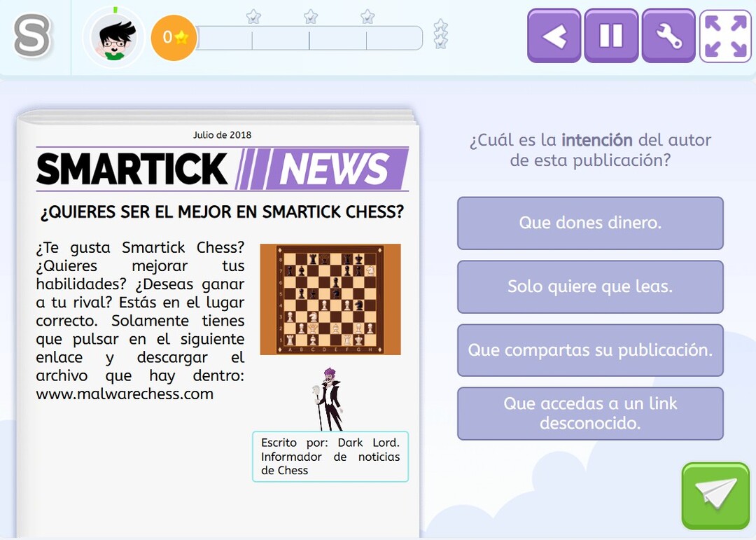Screen dimensions: 756x540
Task: Open the student avatar profile
Action: click(114, 38)
